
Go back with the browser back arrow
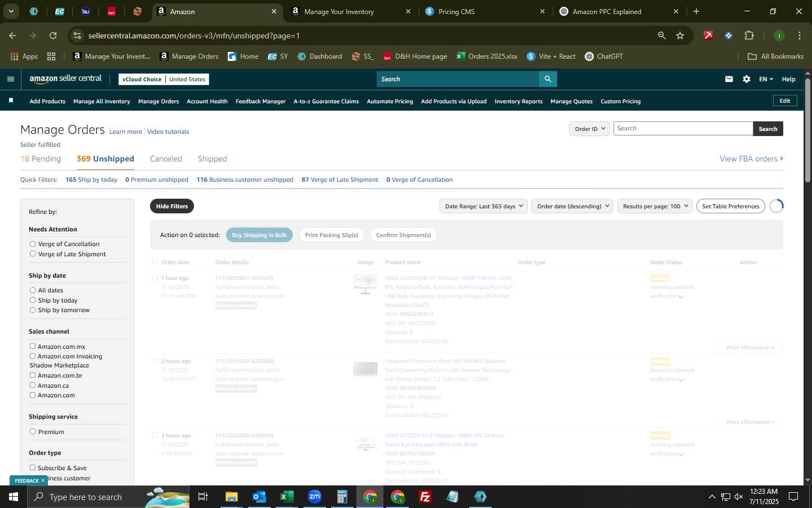(12, 36)
